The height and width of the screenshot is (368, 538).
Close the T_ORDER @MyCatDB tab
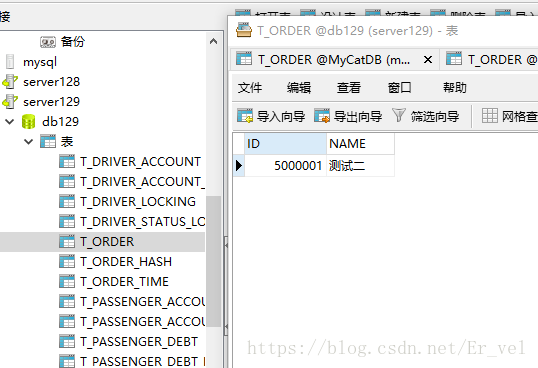[x=428, y=60]
